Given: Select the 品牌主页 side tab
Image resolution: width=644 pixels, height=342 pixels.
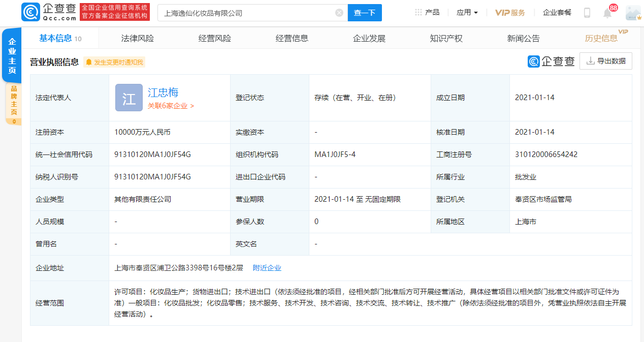Looking at the screenshot, I should [x=14, y=104].
